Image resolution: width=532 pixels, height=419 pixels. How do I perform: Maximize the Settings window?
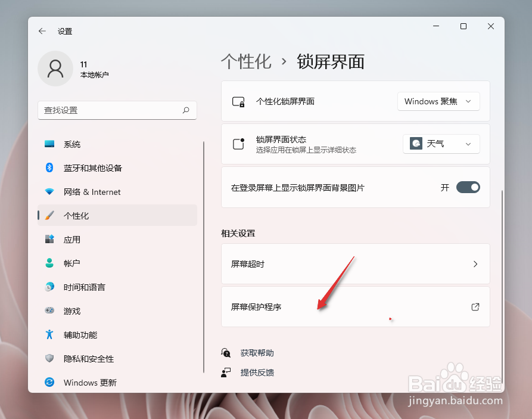463,26
